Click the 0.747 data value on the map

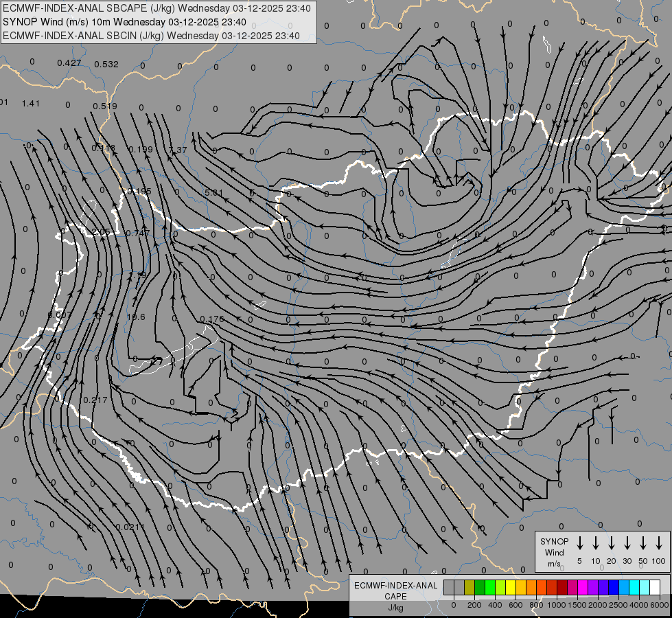[x=137, y=233]
